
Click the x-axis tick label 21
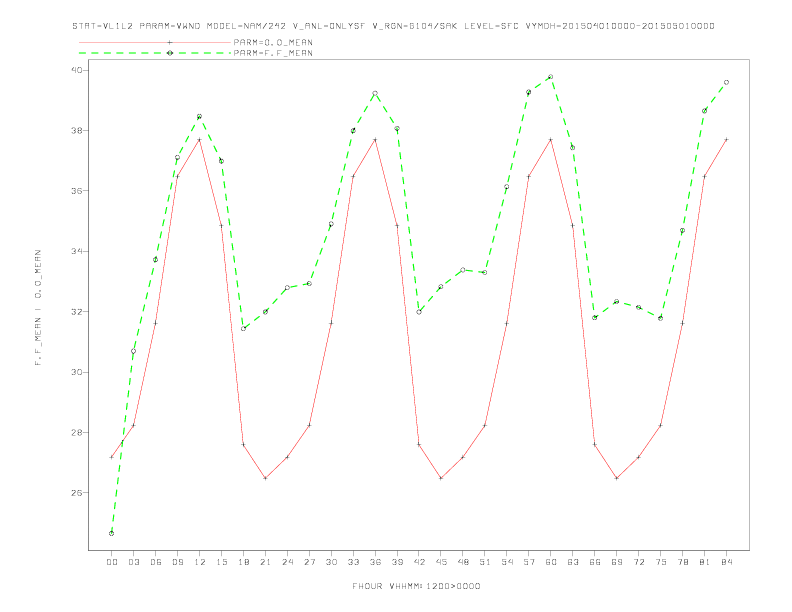(265, 562)
